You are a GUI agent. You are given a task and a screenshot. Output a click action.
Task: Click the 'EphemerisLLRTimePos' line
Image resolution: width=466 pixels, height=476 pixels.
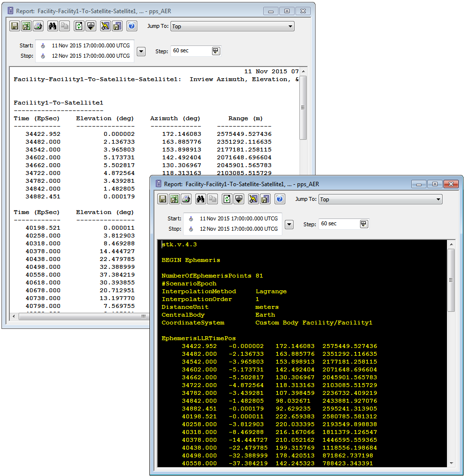click(199, 339)
